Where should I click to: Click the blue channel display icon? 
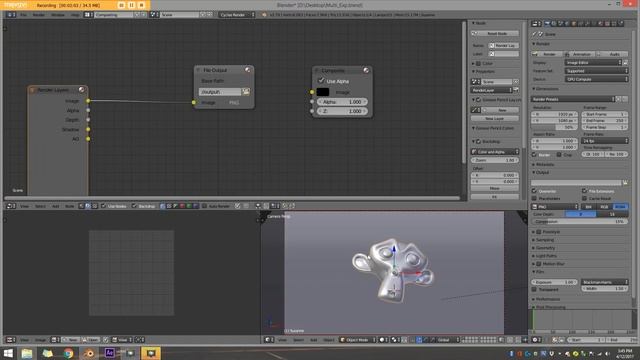195,206
